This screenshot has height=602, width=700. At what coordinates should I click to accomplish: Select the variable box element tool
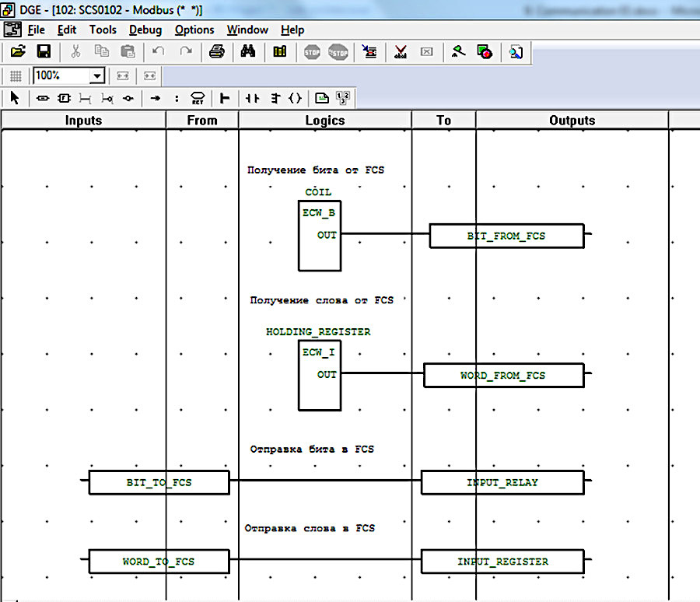tap(43, 98)
